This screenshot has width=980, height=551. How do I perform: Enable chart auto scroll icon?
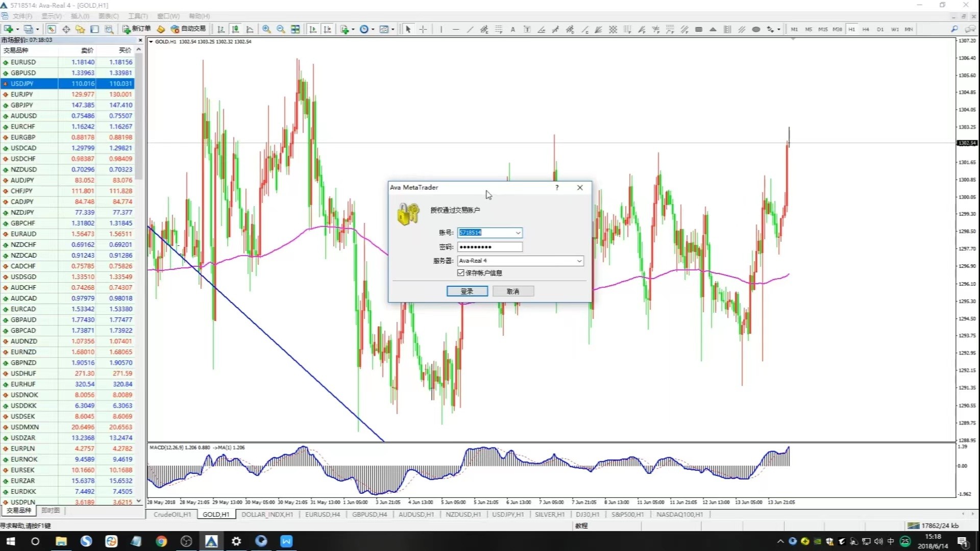313,29
